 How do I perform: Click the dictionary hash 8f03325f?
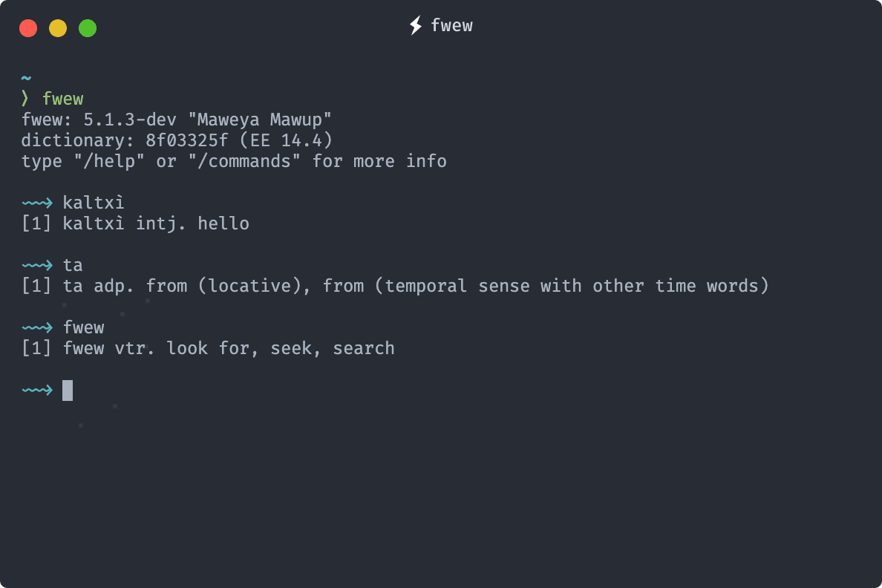tap(187, 140)
